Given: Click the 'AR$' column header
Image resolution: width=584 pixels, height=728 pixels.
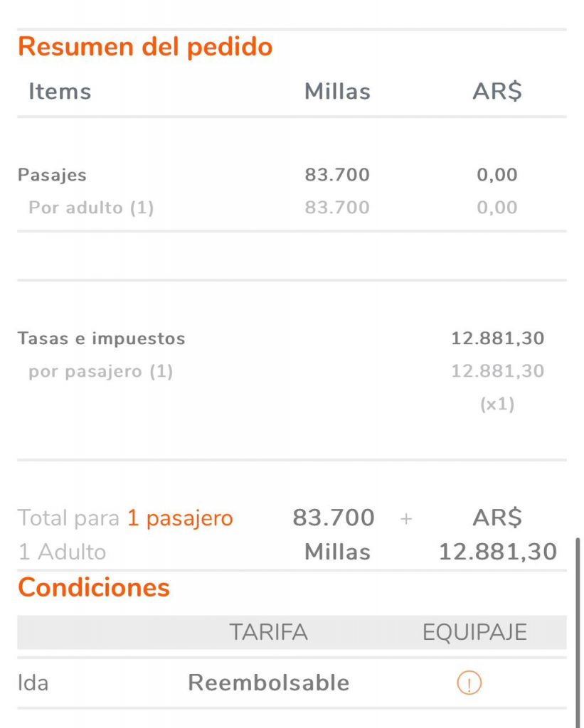Looking at the screenshot, I should [497, 92].
